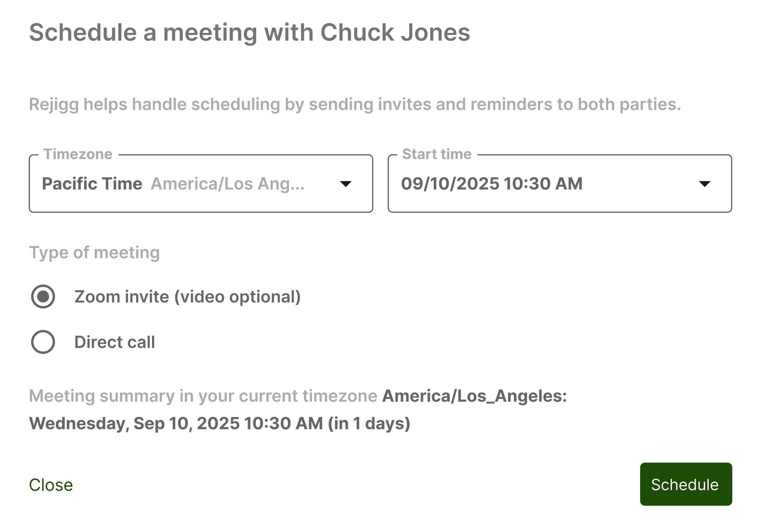Click the 'Type of meeting' section label

point(95,253)
